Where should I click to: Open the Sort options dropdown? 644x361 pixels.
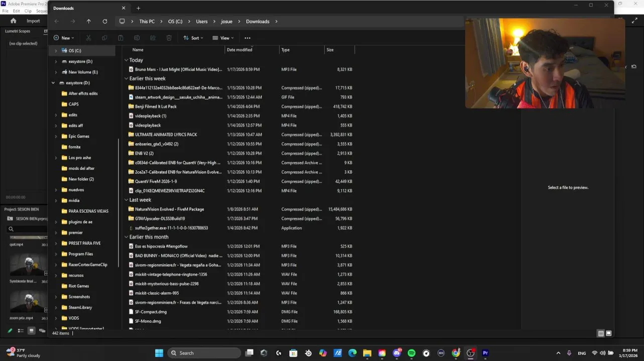194,38
